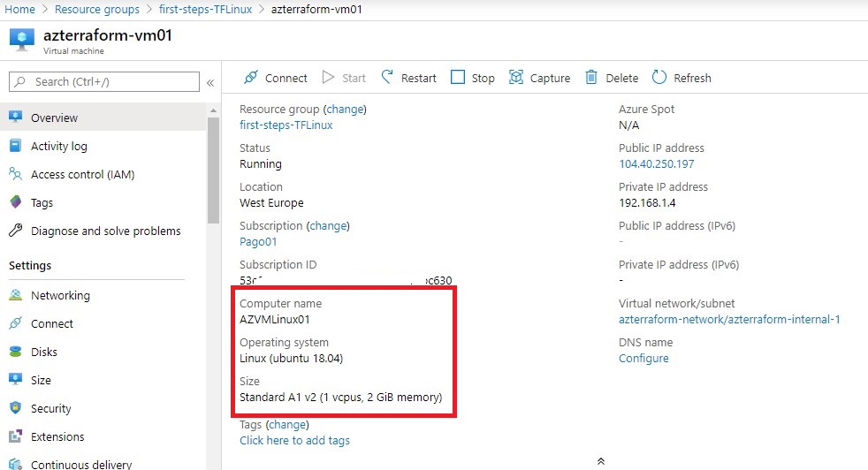This screenshot has height=470, width=868.
Task: Open Activity log from sidebar icon
Action: 15,146
